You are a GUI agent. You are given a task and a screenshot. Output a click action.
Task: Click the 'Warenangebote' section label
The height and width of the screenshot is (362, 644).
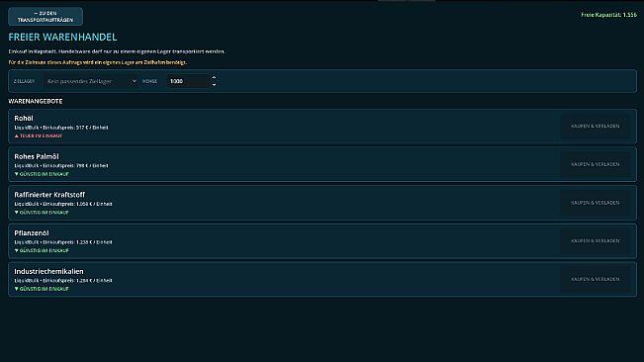[36, 101]
